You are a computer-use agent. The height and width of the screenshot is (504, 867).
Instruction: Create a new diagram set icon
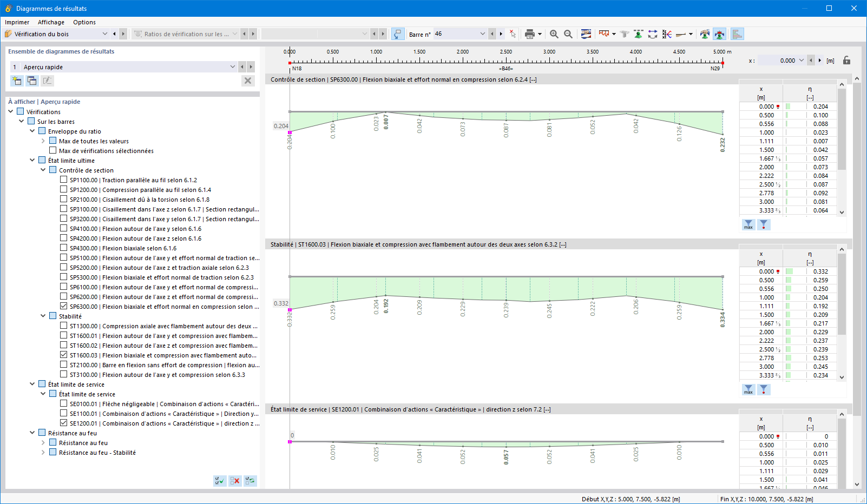coord(17,81)
